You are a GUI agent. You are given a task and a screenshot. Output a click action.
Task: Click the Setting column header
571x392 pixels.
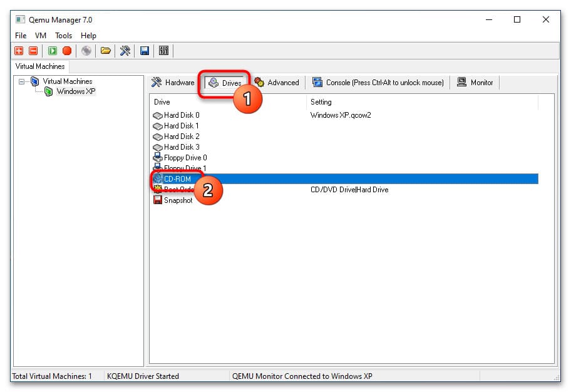pos(321,102)
